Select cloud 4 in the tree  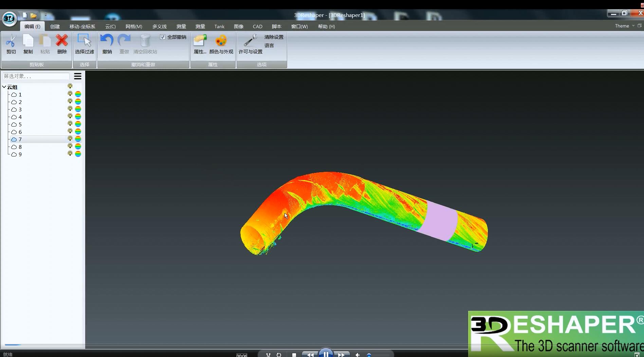tap(20, 117)
